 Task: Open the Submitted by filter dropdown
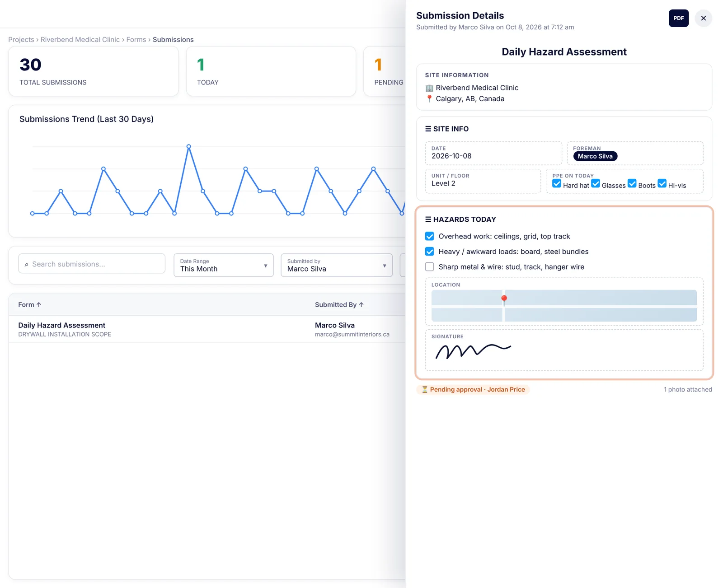coord(337,265)
